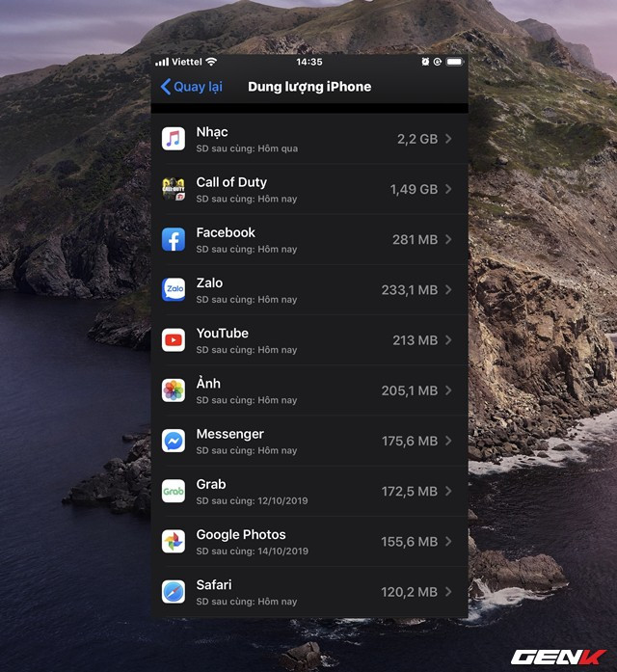Tap the battery indicator icon
Viewport: 617px width, 672px height.
455,62
